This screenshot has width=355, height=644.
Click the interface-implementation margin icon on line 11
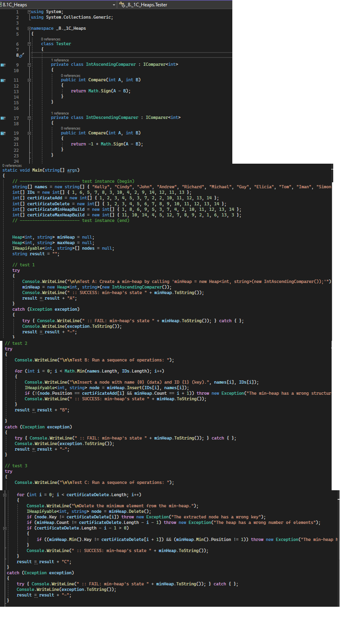point(3,80)
